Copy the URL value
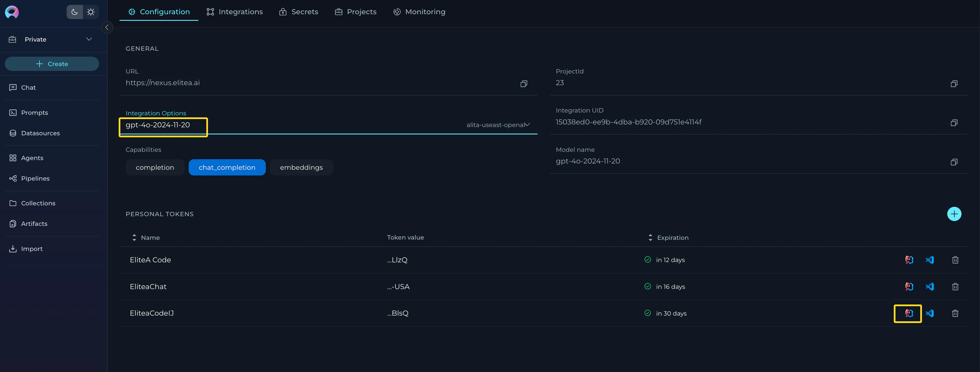Screen dimensions: 980x372 coord(524,84)
